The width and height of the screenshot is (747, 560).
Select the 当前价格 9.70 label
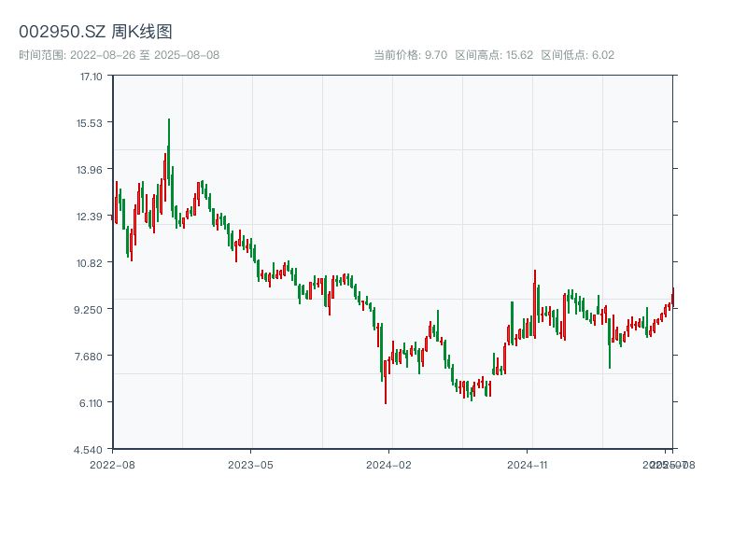(x=410, y=55)
